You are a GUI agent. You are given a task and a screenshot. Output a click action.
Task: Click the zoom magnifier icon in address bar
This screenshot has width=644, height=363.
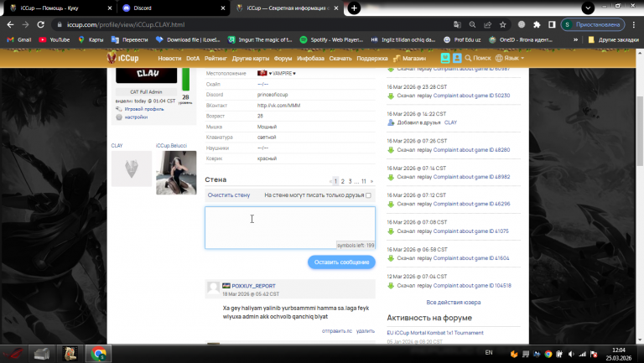[472, 24]
